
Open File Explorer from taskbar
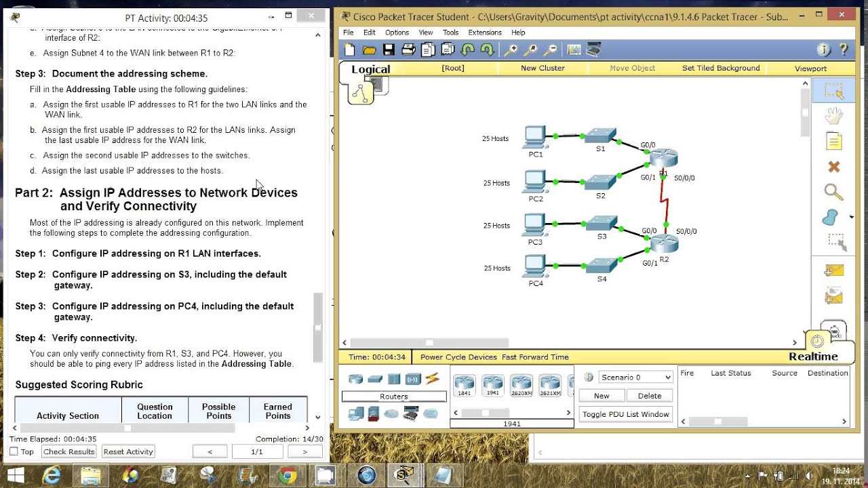(x=91, y=475)
